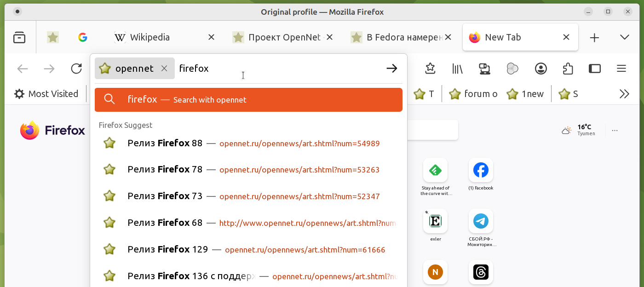
Task: Expand the list all tabs chevron
Action: coord(624,37)
